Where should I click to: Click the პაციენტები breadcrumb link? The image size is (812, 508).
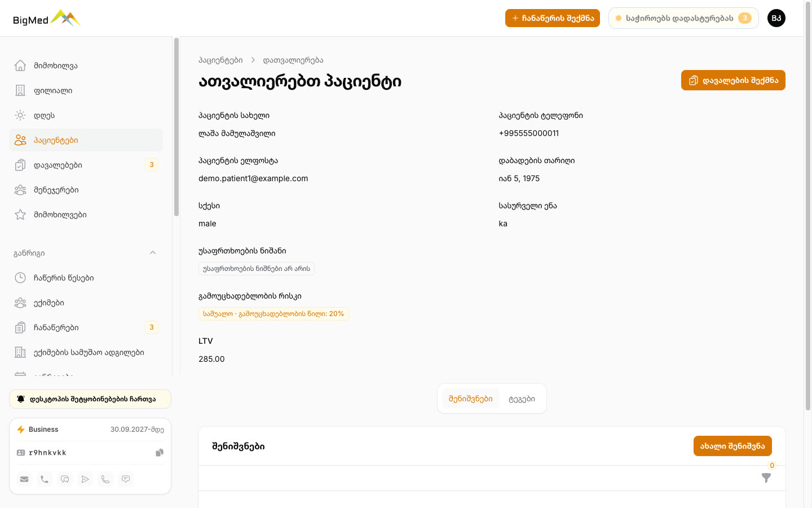[220, 60]
